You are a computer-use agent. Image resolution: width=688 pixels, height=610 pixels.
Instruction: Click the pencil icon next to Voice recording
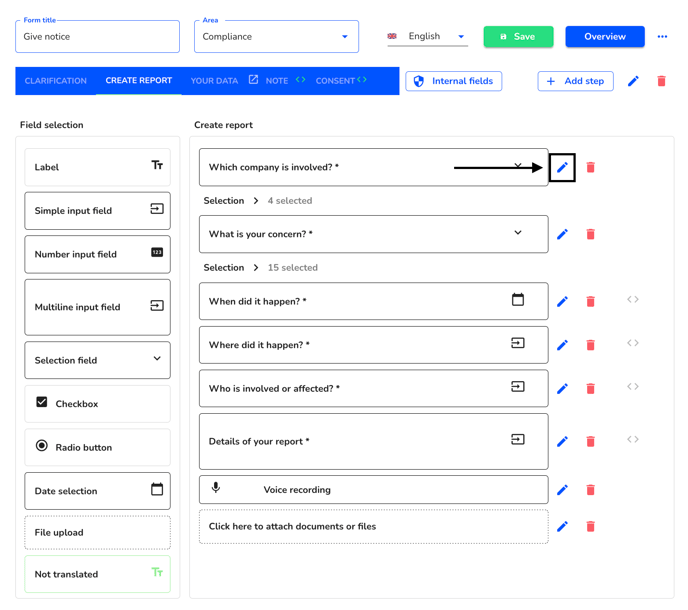point(562,490)
